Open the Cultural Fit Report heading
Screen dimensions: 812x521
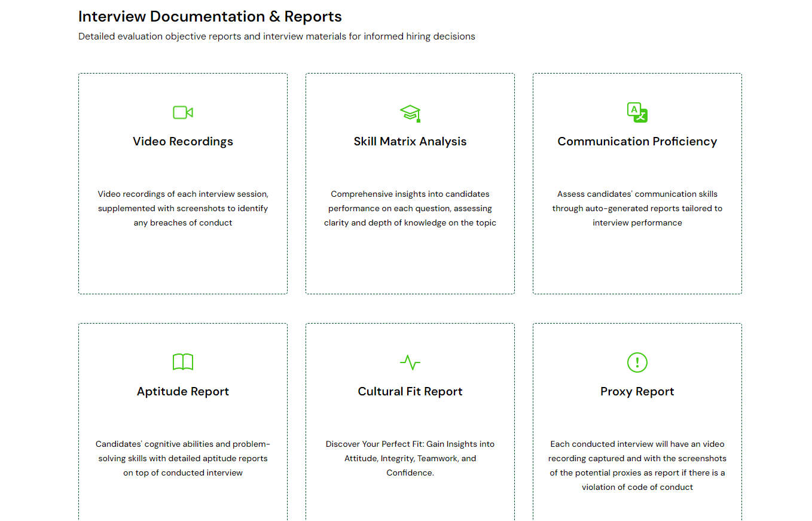pos(410,392)
